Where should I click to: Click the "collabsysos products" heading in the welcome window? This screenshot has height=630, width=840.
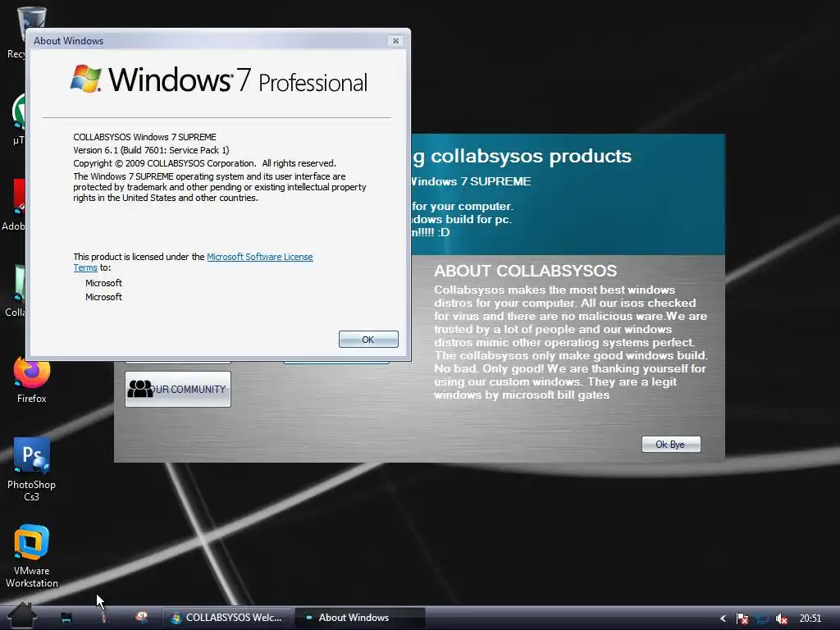(x=531, y=156)
